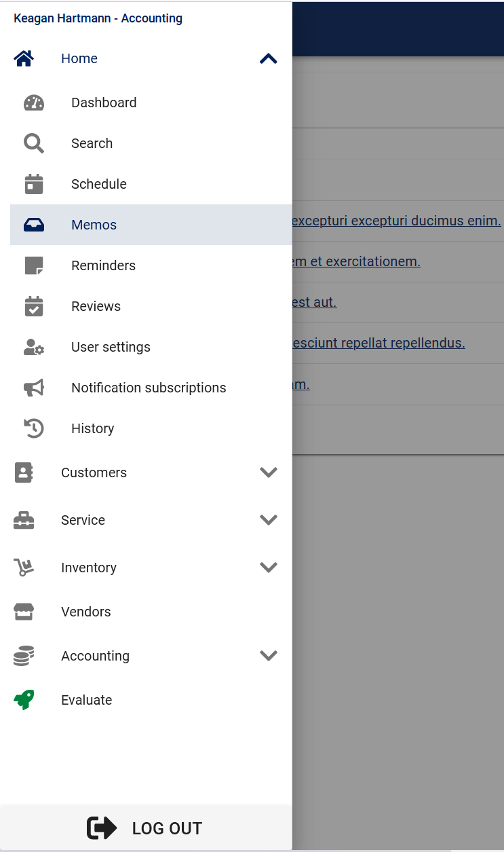Expand the Service section chevron

tap(269, 520)
